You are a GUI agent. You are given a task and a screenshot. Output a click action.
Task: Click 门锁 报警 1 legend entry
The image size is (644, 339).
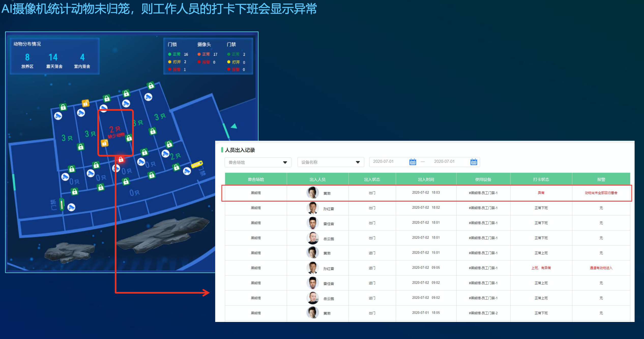(x=177, y=69)
